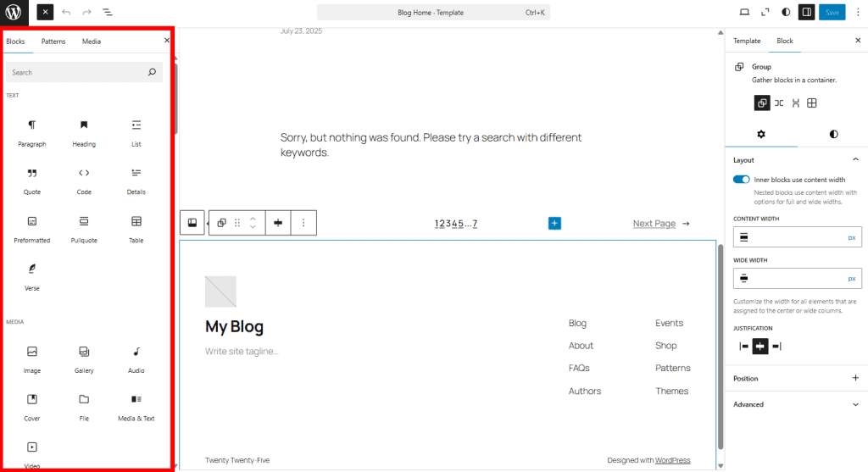Switch to the Media tab
This screenshot has height=472, width=868.
click(x=92, y=42)
